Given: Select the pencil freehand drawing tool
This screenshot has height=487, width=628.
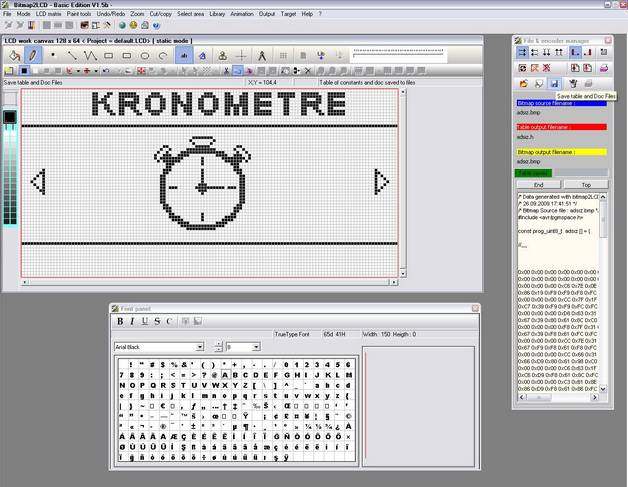Looking at the screenshot, I should [33, 56].
